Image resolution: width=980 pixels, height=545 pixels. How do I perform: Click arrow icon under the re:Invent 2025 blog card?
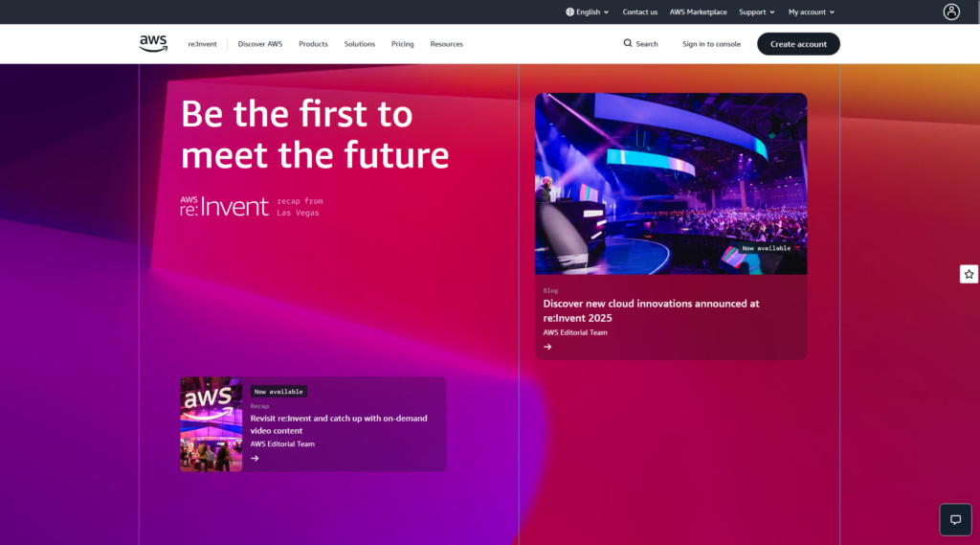point(547,347)
